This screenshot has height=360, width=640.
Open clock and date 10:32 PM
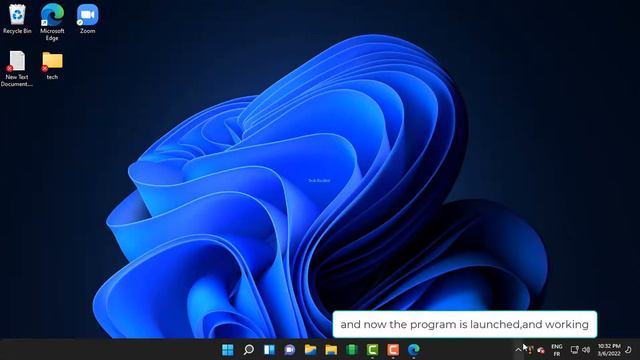point(609,350)
